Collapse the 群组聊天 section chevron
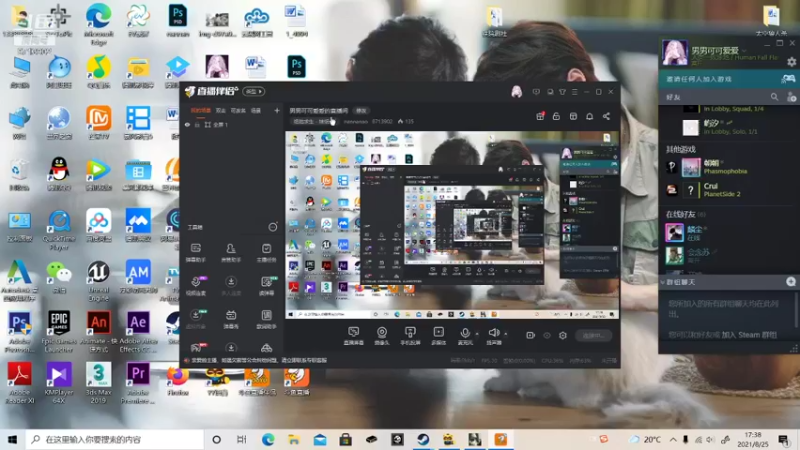The image size is (800, 450). coord(663,282)
